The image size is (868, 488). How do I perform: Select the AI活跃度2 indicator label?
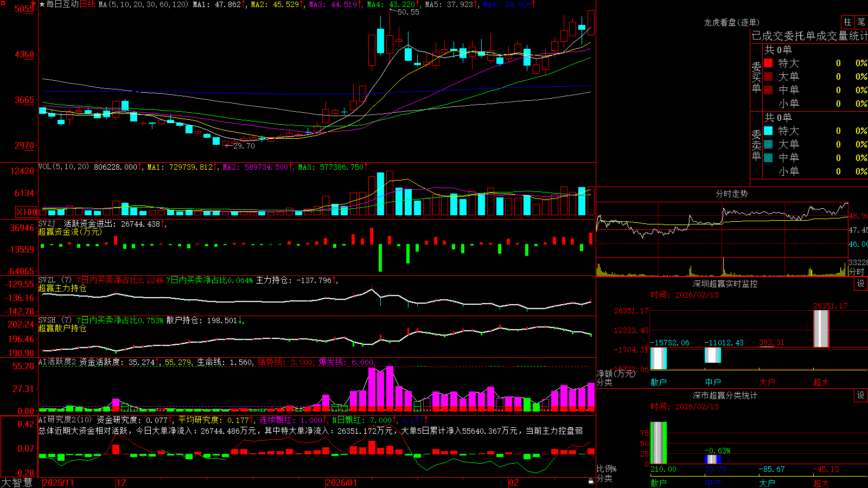pyautogui.click(x=58, y=362)
